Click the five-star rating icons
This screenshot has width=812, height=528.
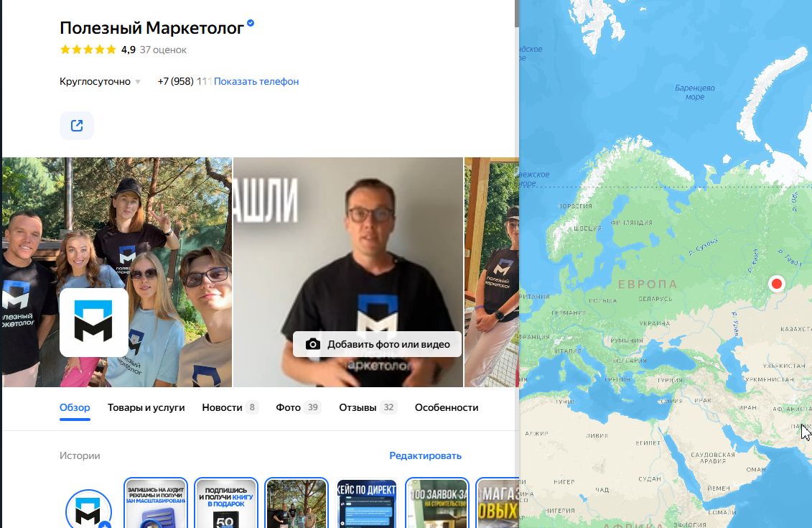click(88, 50)
